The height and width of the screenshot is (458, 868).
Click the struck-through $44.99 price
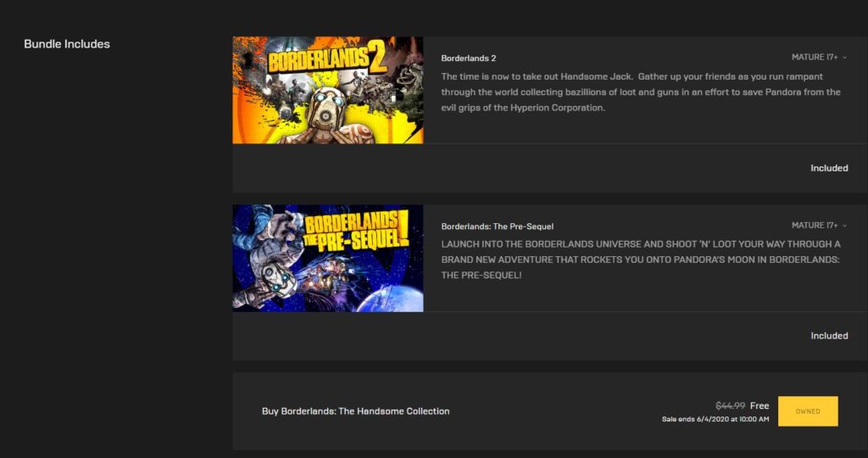(x=730, y=405)
